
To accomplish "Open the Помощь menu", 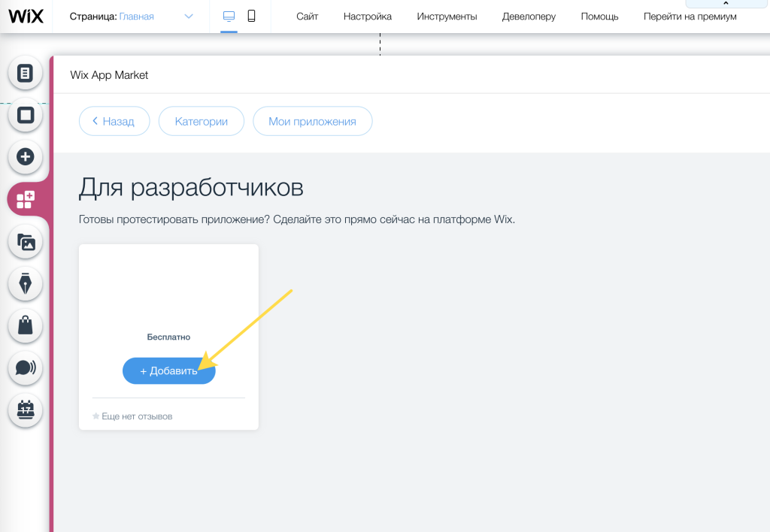I will [x=599, y=17].
